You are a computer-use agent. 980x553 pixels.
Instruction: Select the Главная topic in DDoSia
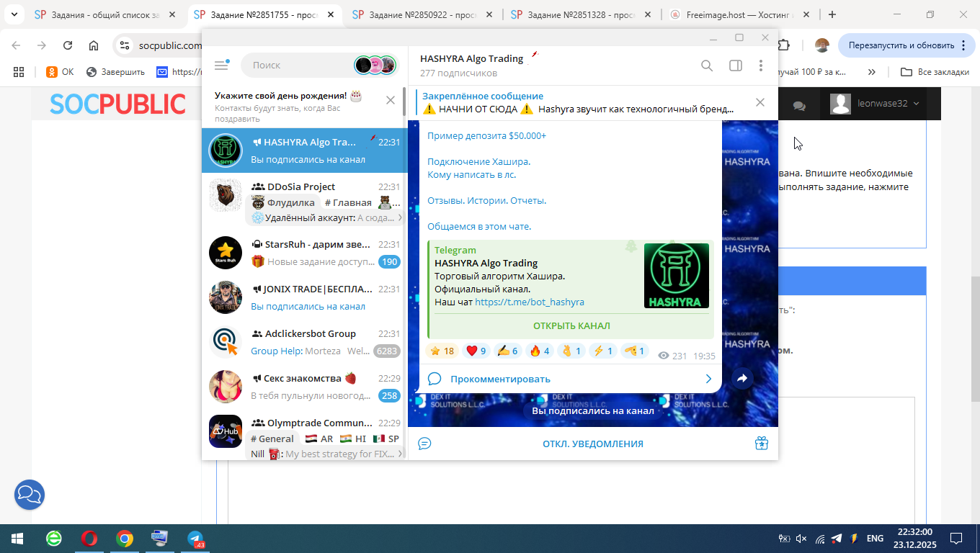(349, 202)
